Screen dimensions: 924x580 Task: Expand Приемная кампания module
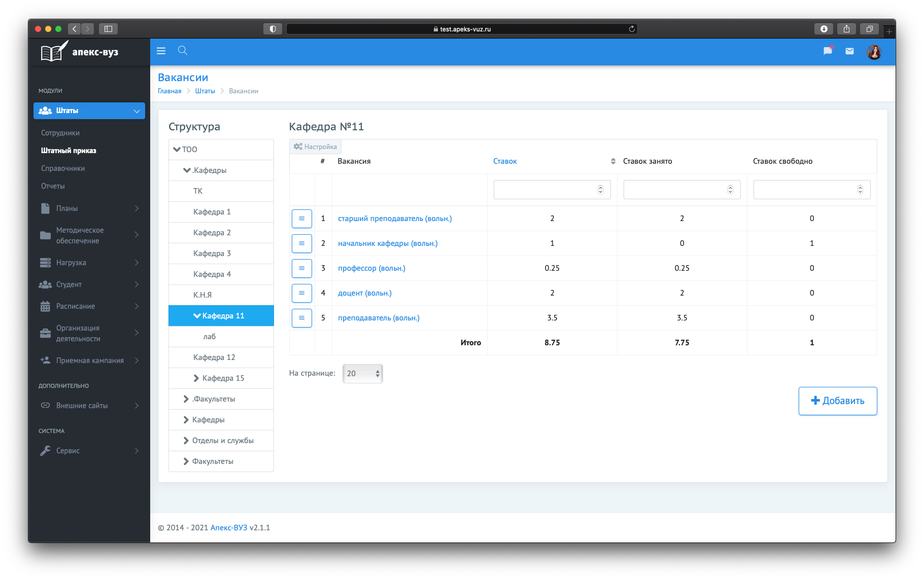[x=89, y=360]
